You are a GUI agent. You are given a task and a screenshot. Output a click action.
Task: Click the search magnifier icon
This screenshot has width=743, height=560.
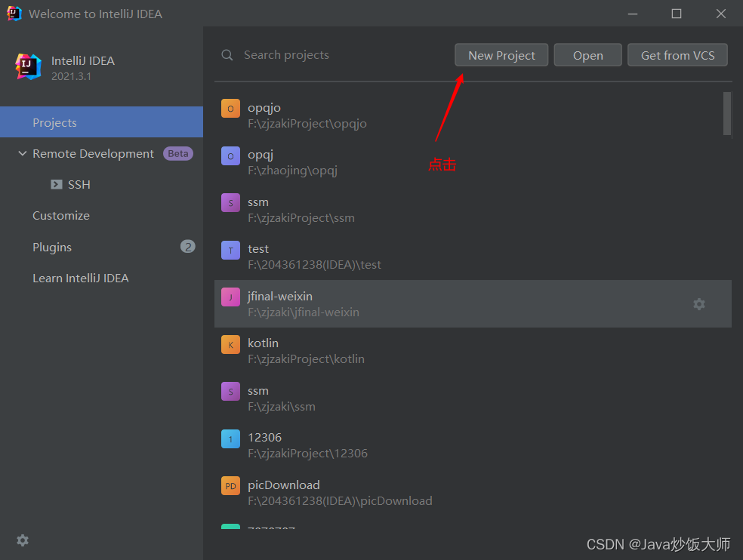[227, 55]
